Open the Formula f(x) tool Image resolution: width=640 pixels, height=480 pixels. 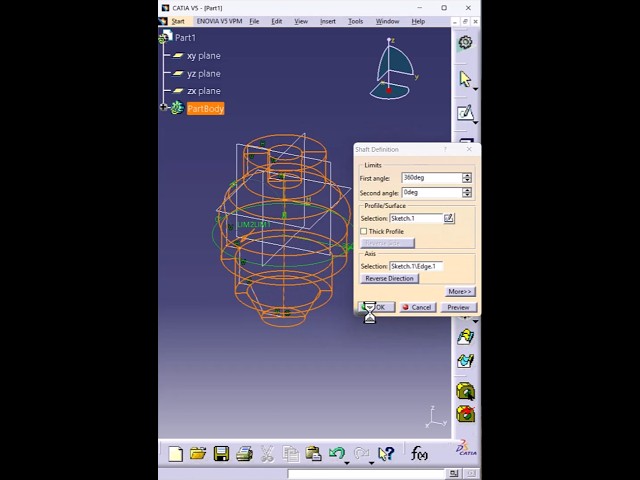tap(419, 453)
